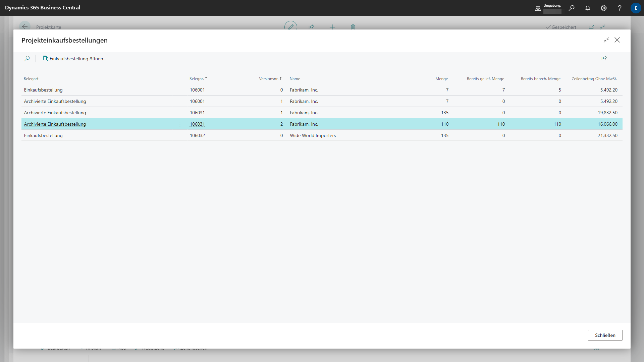Collapse the Projekteinkaufsbestellungen dialog to a smaller size
Viewport: 644px width, 362px height.
click(606, 40)
